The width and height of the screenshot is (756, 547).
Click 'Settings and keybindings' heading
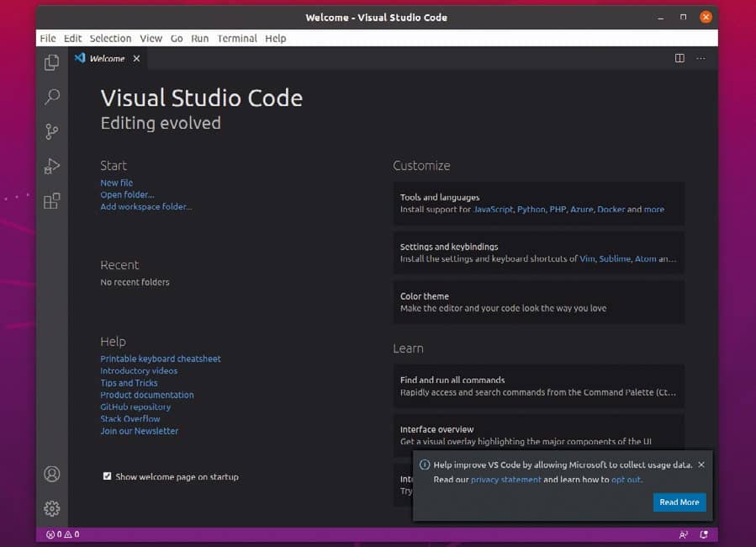pos(449,247)
